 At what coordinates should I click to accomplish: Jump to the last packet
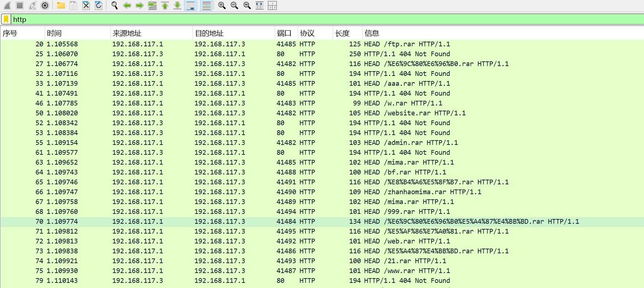(177, 5)
